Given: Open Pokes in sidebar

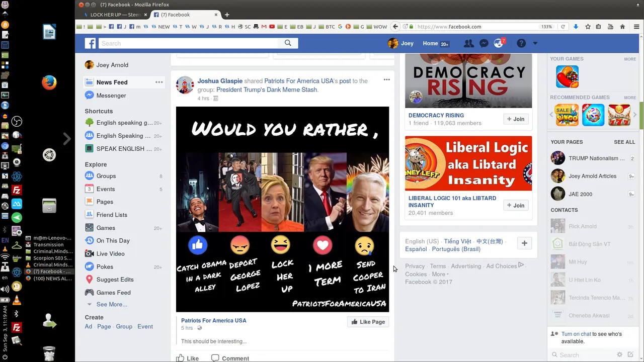Looking at the screenshot, I should point(105,267).
